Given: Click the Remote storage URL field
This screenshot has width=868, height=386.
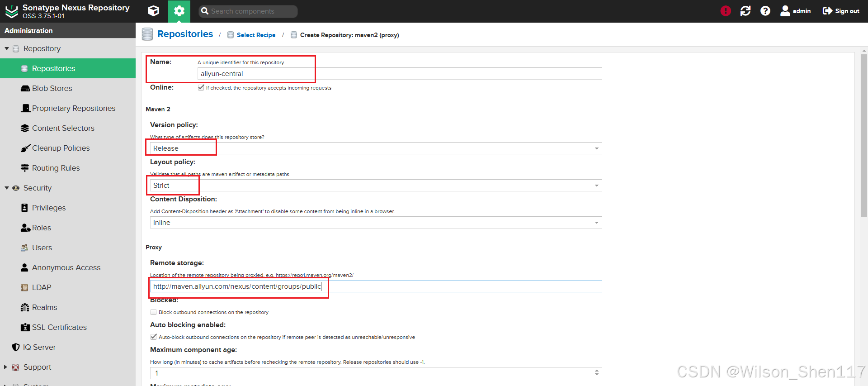Looking at the screenshot, I should (x=376, y=286).
